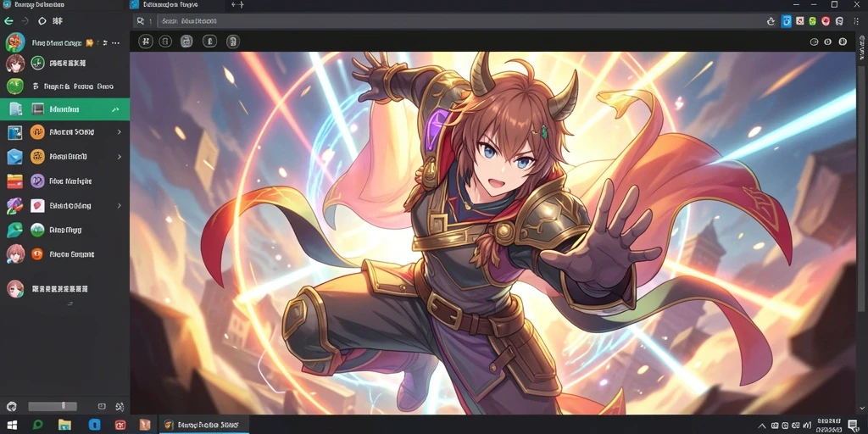Viewport: 868px width, 434px height.
Task: Click the middle small circle at viewer's right
Action: [827, 42]
